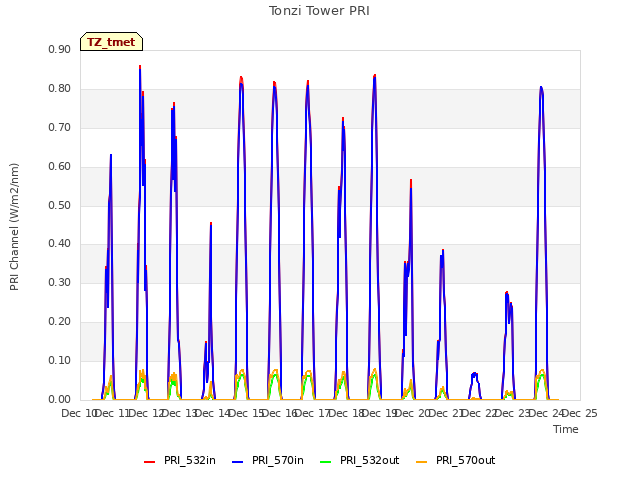The width and height of the screenshot is (640, 480).
Task: Click the 0.80 y-axis tick value
Action: click(59, 88)
